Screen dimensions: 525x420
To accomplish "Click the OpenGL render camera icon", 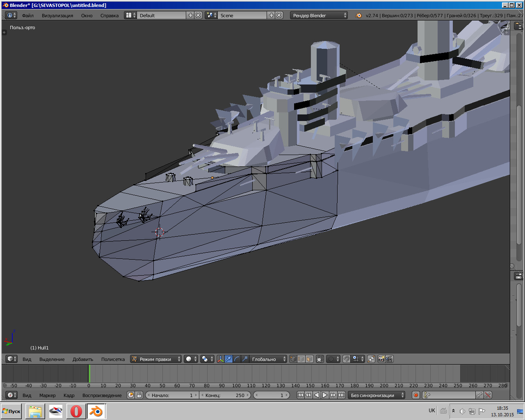I will [381, 359].
